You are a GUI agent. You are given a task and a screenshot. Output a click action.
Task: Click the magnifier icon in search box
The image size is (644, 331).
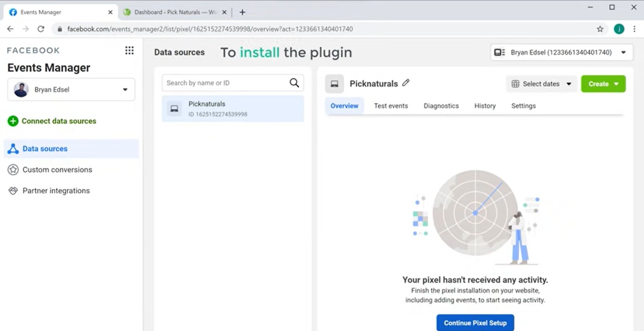pyautogui.click(x=294, y=83)
